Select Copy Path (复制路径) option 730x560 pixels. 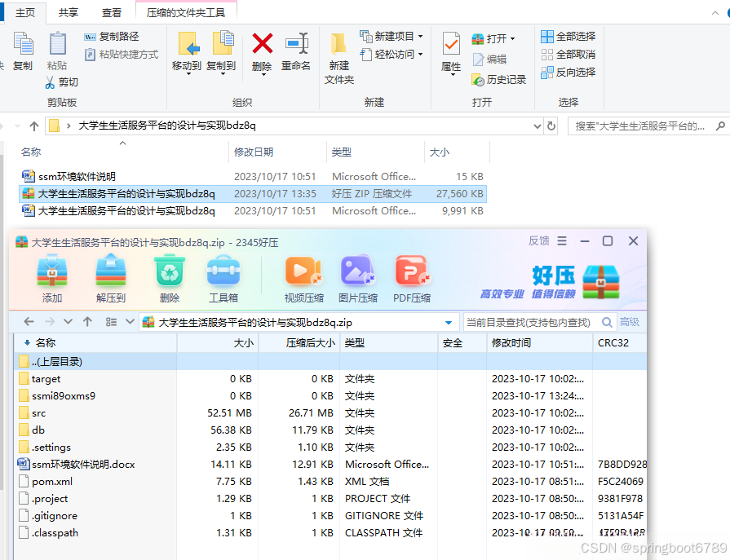[x=111, y=37]
